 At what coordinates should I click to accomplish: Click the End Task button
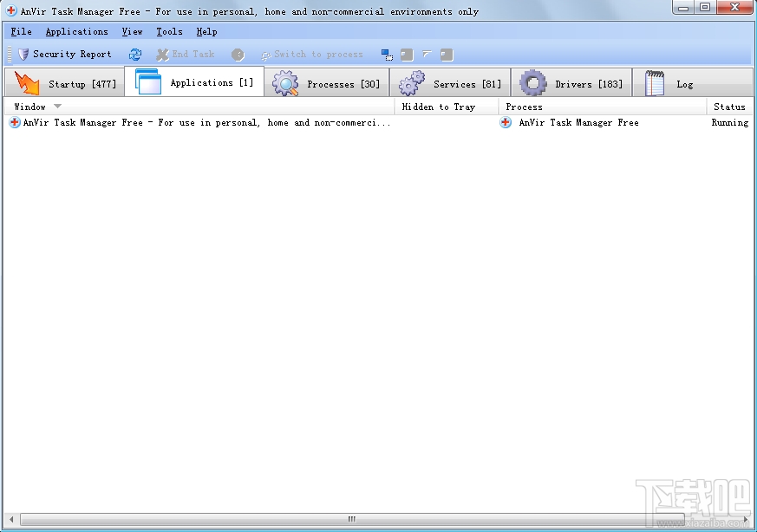(x=186, y=54)
